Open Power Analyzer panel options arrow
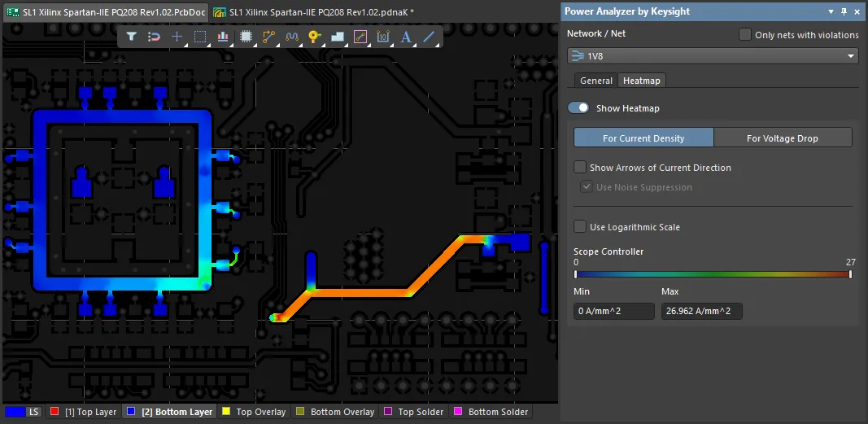 [x=831, y=11]
